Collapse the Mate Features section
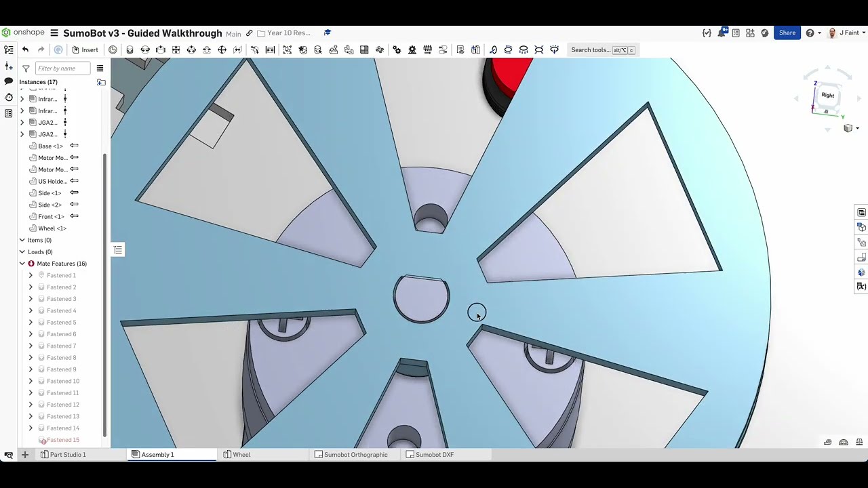The width and height of the screenshot is (868, 488). tap(22, 264)
